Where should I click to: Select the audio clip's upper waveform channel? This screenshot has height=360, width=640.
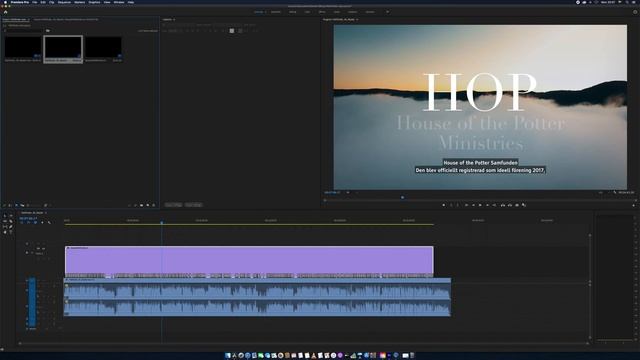(257, 291)
